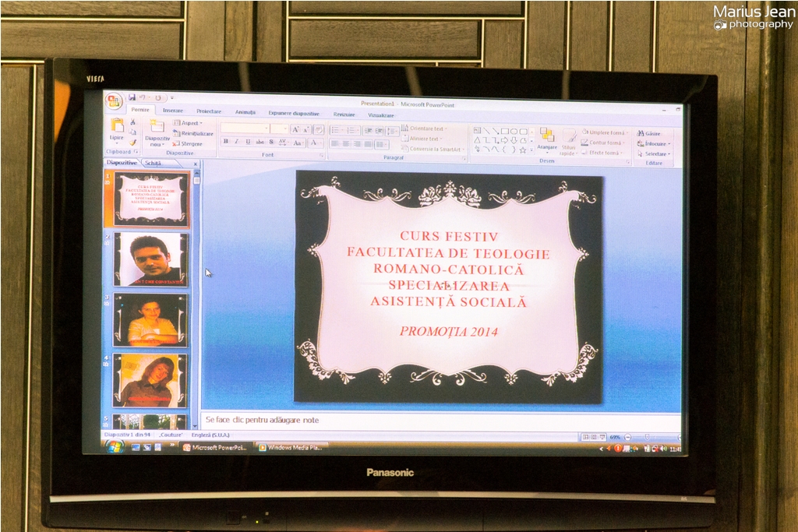Select slide 4 thumbnail in slide panel

(150, 380)
